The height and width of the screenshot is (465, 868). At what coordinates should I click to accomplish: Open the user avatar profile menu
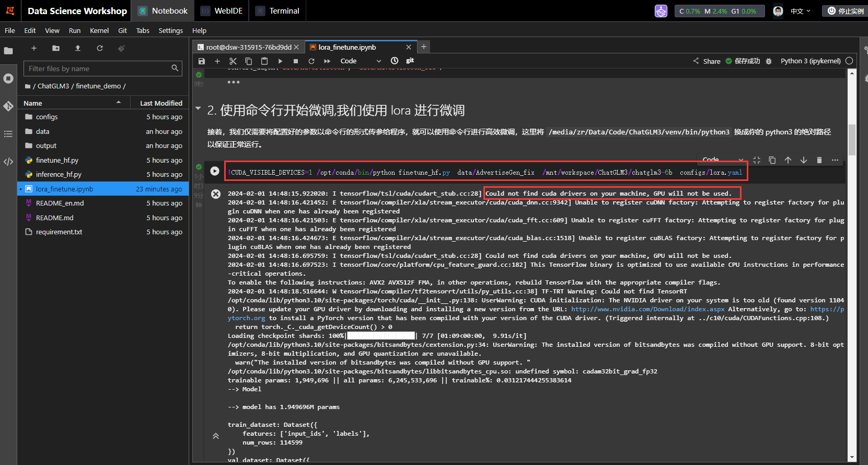(778, 11)
